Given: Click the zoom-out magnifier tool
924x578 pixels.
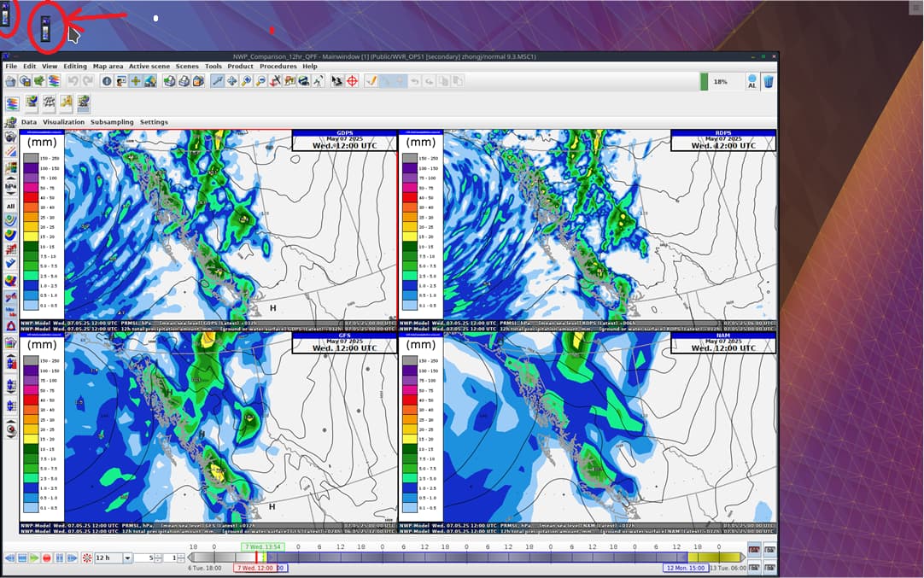Looking at the screenshot, I should click(260, 81).
